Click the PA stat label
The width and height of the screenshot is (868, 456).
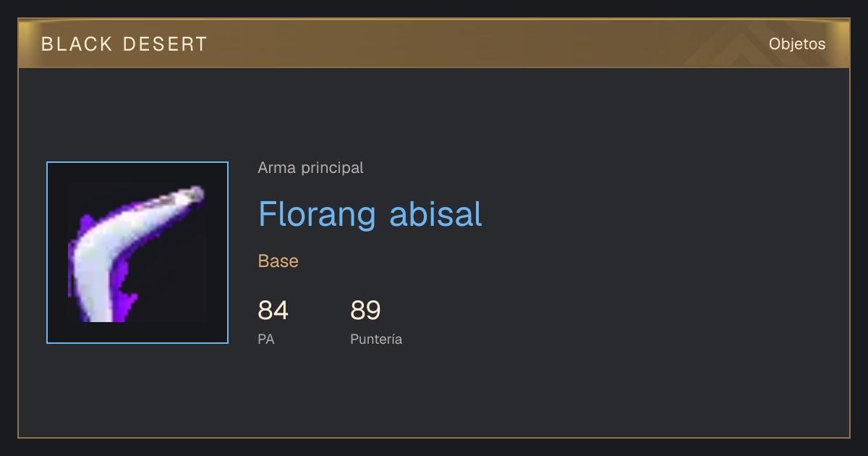pyautogui.click(x=266, y=339)
